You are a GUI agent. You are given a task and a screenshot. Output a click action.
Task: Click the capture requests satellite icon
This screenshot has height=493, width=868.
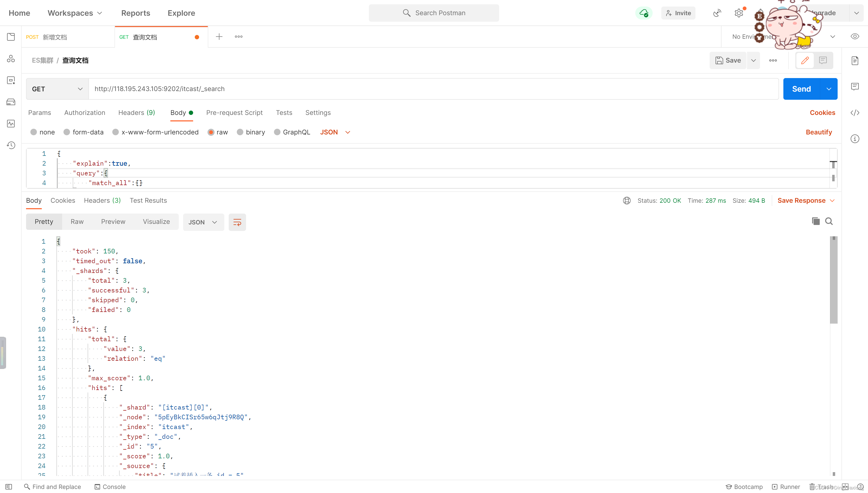click(717, 13)
